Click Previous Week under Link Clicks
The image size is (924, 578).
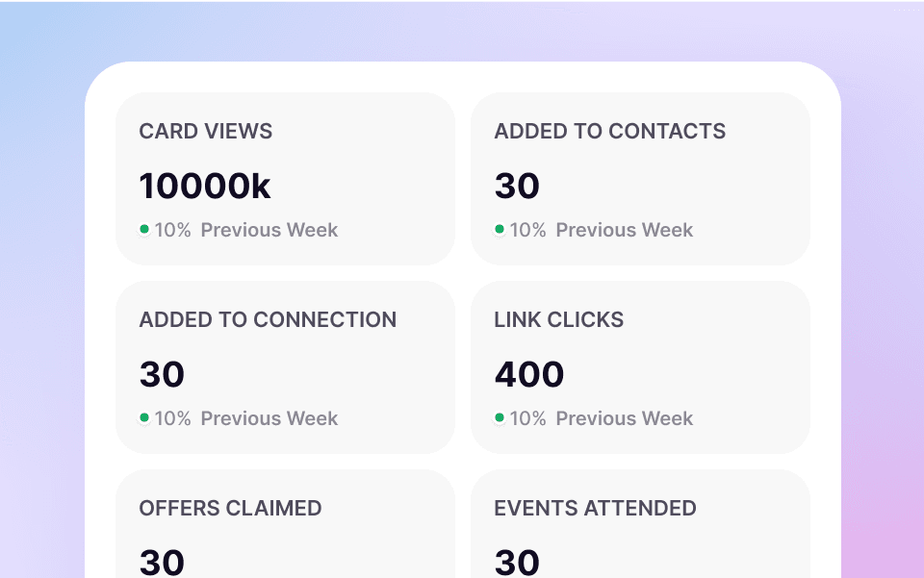[624, 418]
